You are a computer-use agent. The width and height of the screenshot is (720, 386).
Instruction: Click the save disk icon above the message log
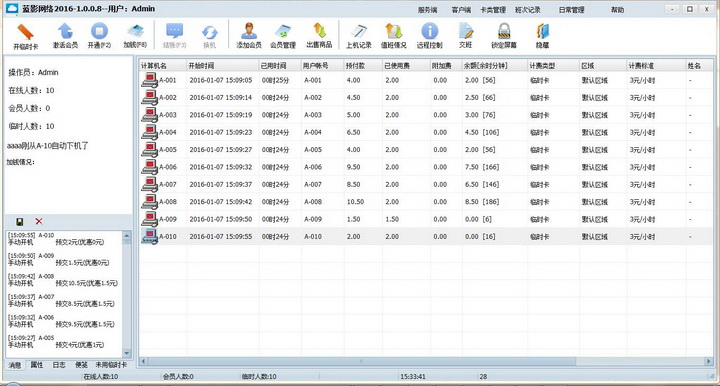pos(20,222)
